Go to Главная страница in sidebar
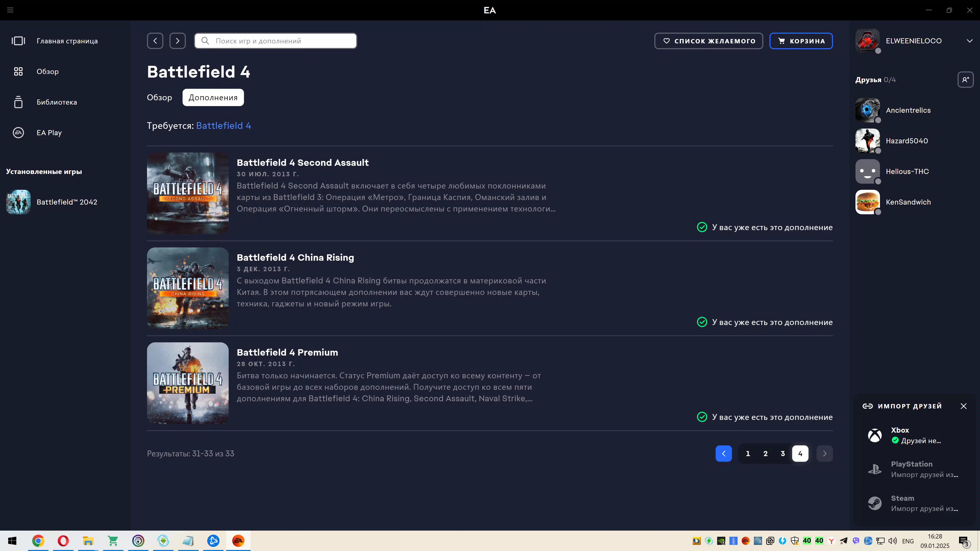 point(65,41)
